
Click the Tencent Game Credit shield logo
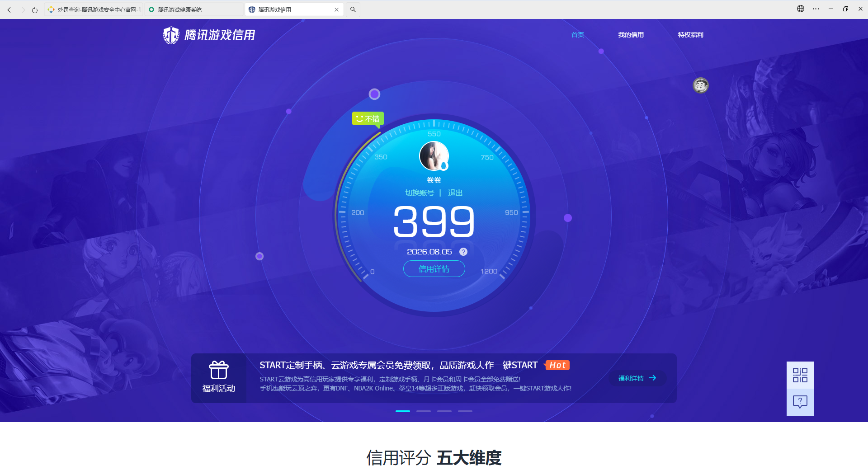pos(171,35)
